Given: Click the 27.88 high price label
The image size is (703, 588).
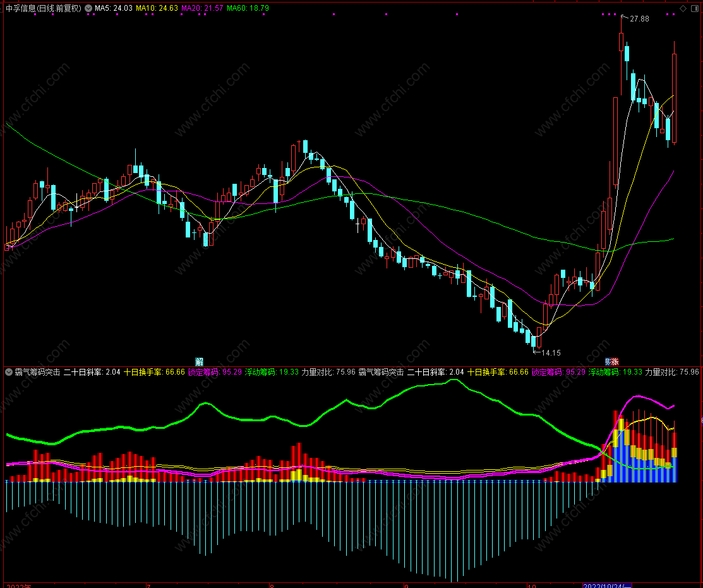Looking at the screenshot, I should click(x=639, y=18).
